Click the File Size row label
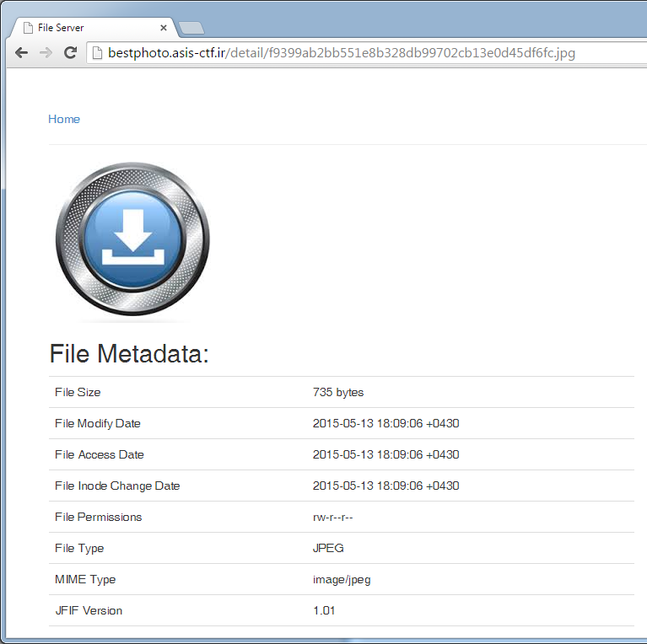647x644 pixels. pos(78,392)
